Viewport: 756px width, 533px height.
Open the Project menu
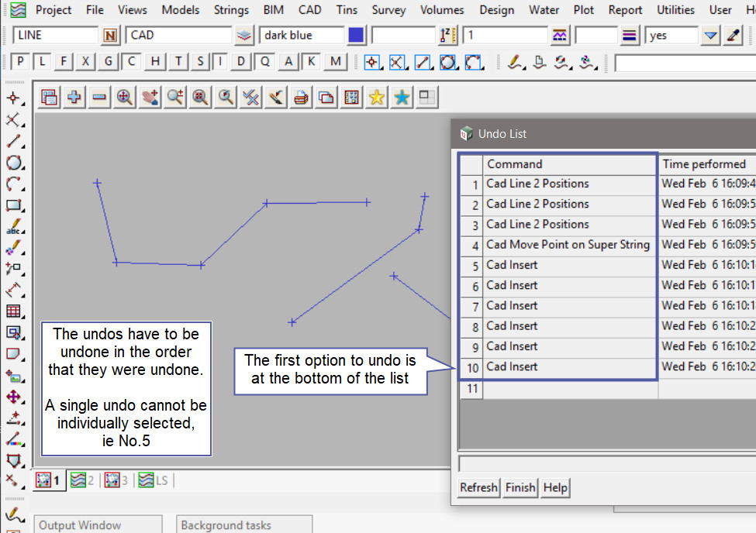53,10
